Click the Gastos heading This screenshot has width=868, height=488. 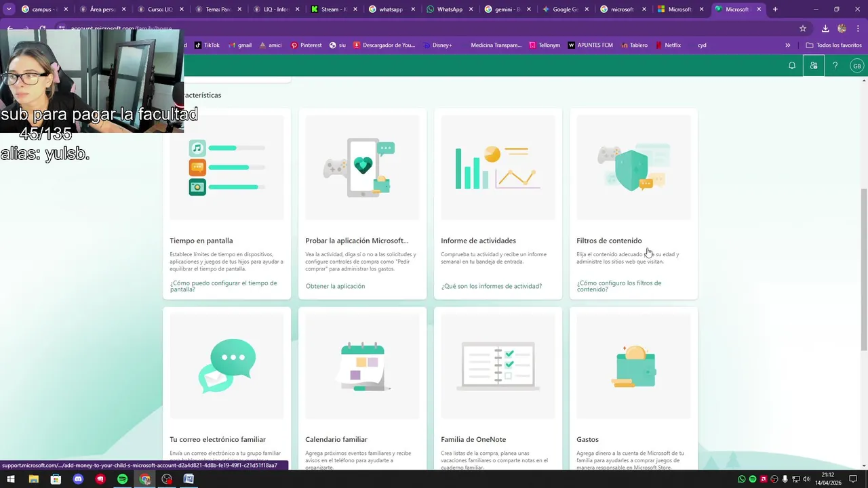click(x=587, y=439)
